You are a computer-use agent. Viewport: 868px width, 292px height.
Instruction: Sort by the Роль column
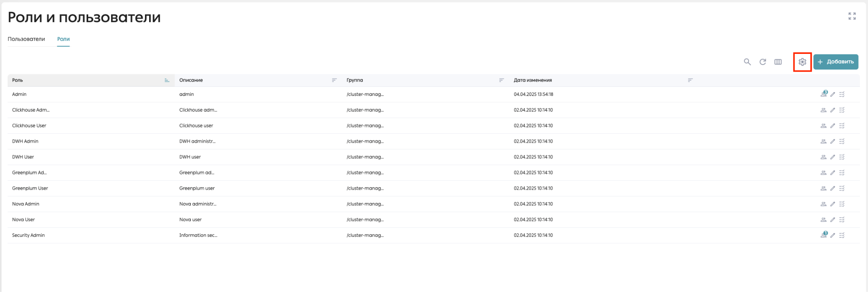pyautogui.click(x=167, y=80)
